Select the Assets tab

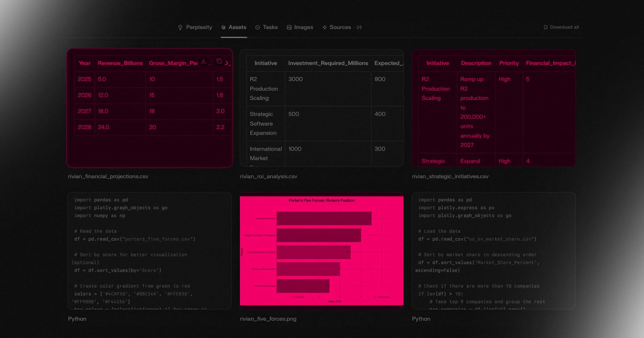pyautogui.click(x=234, y=27)
